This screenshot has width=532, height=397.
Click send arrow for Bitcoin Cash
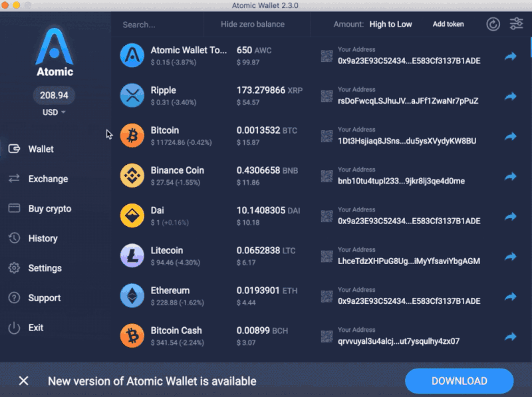(x=510, y=336)
